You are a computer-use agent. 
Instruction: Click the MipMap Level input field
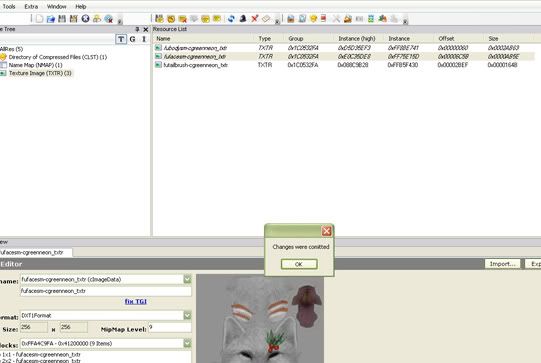click(x=170, y=327)
